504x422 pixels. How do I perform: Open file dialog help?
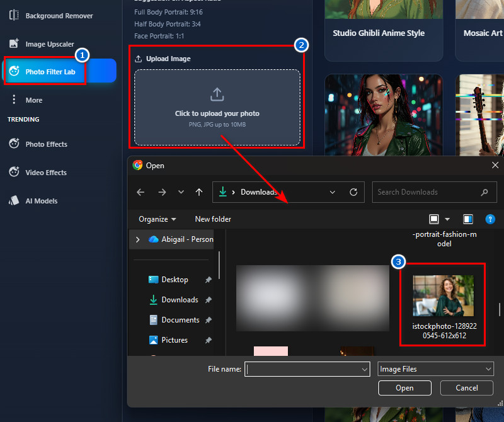click(x=490, y=219)
